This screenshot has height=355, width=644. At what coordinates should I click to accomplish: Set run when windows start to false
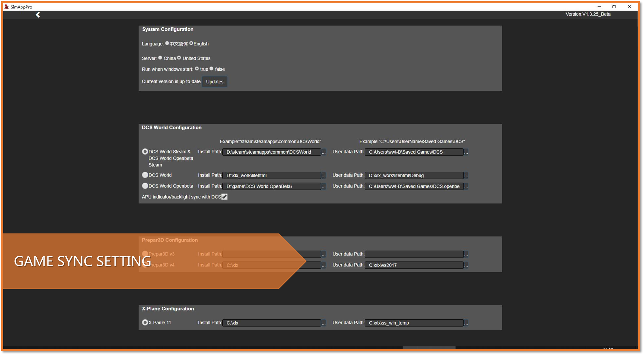pos(211,69)
